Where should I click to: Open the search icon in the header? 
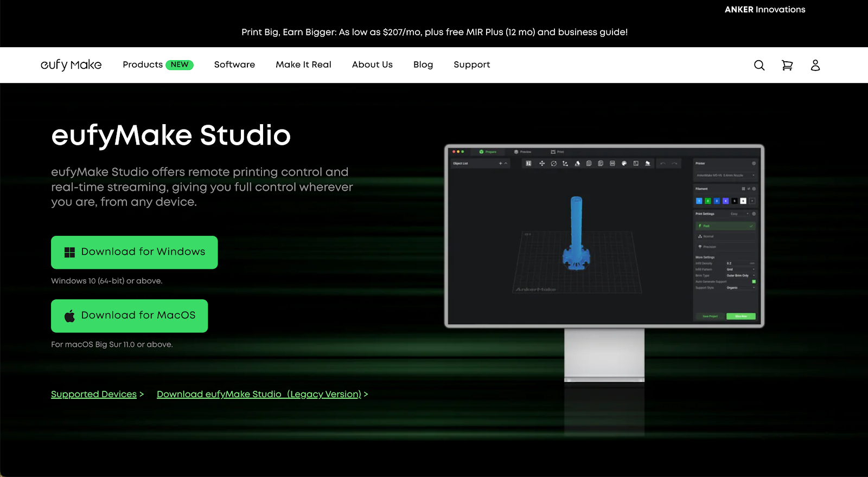tap(759, 65)
